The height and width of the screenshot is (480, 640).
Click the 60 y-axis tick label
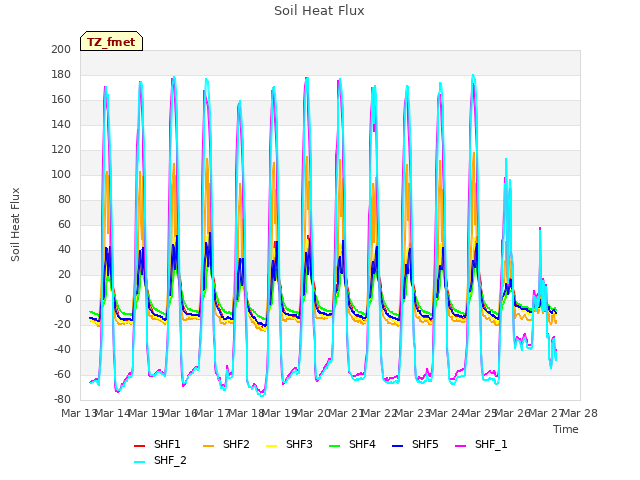(x=64, y=224)
